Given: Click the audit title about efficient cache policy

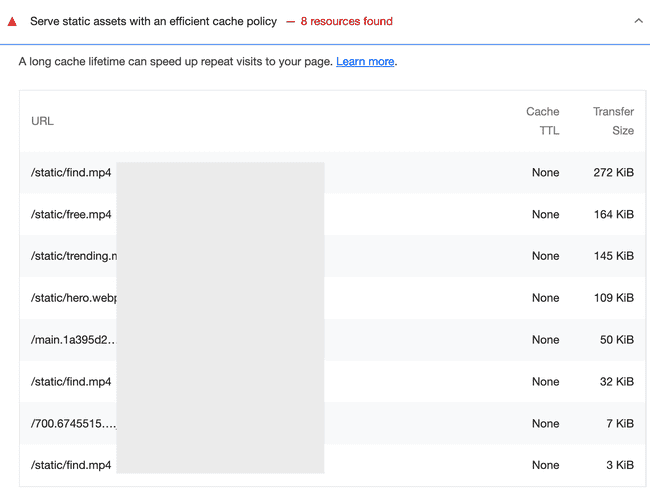Looking at the screenshot, I should coord(153,21).
